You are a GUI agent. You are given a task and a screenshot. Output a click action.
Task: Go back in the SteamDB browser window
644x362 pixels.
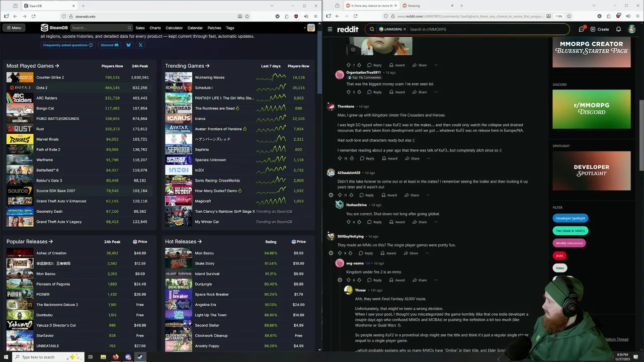(x=15, y=16)
